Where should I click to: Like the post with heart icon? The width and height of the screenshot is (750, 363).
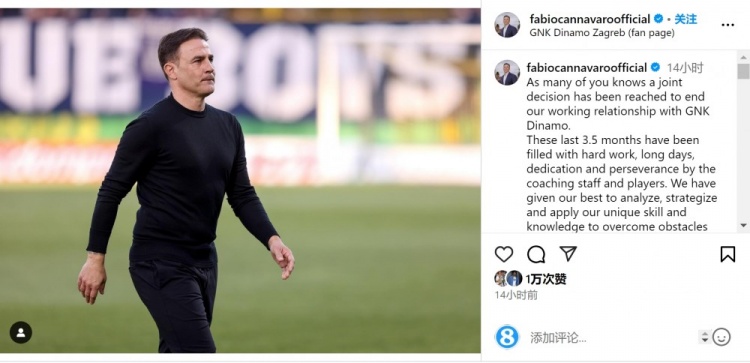click(x=504, y=254)
